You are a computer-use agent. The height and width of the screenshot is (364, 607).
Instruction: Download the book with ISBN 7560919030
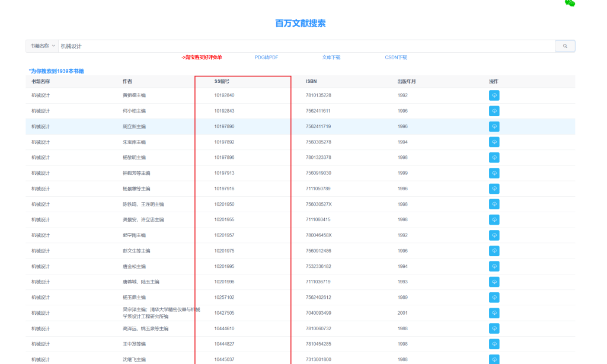tap(494, 173)
